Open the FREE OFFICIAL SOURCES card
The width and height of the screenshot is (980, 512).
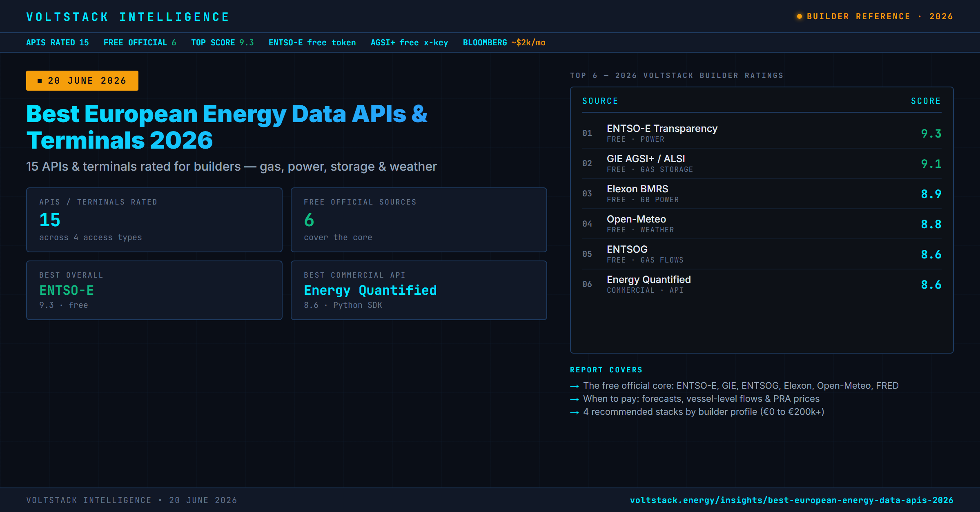[x=419, y=220]
